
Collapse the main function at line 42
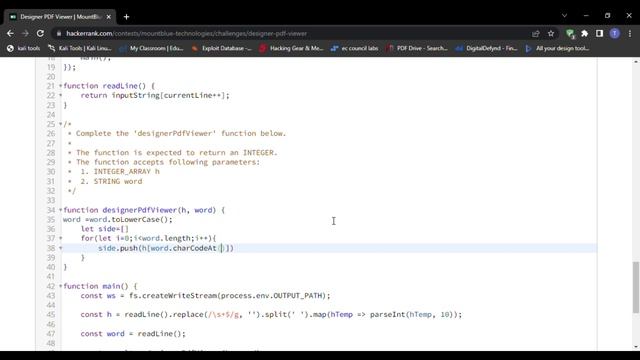[60, 286]
